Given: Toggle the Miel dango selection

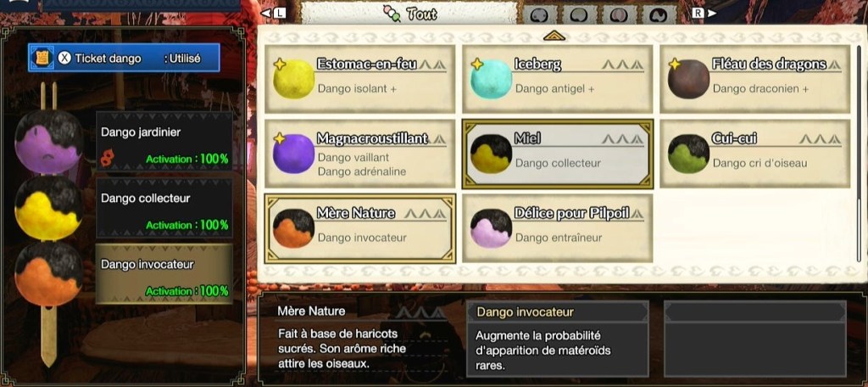Looking at the screenshot, I should [x=558, y=154].
